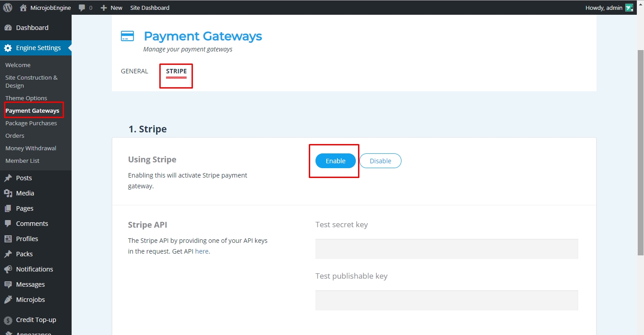The image size is (644, 335).
Task: Click the Engine Settings gear icon
Action: click(x=8, y=48)
